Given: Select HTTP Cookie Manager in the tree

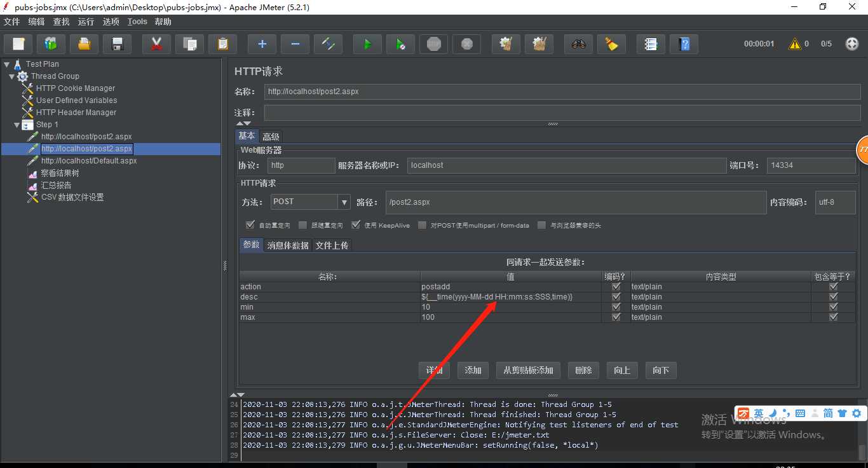Looking at the screenshot, I should pos(76,88).
